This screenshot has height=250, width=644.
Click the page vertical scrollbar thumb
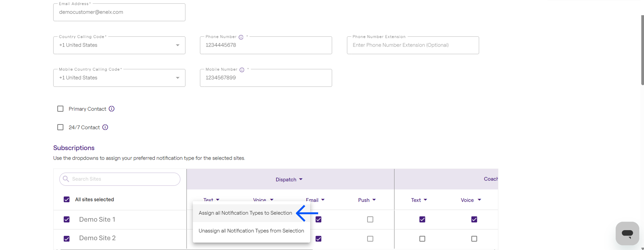(x=642, y=50)
